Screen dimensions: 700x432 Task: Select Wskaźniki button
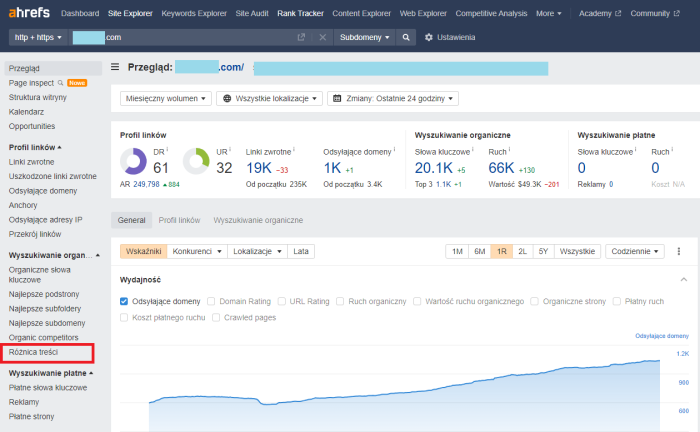point(143,252)
